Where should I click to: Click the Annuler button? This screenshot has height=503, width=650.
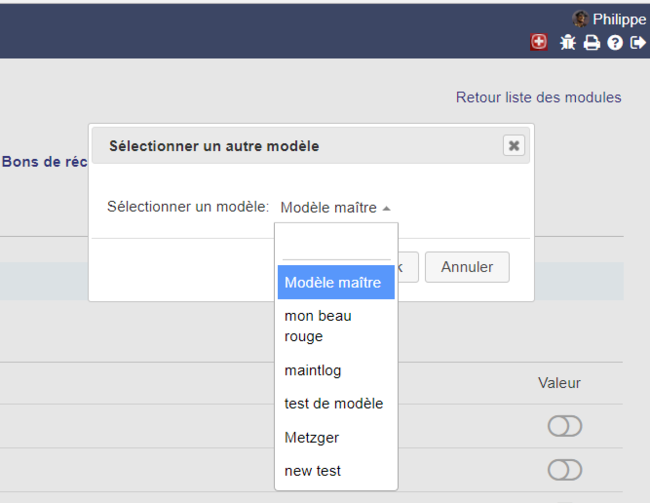[467, 267]
